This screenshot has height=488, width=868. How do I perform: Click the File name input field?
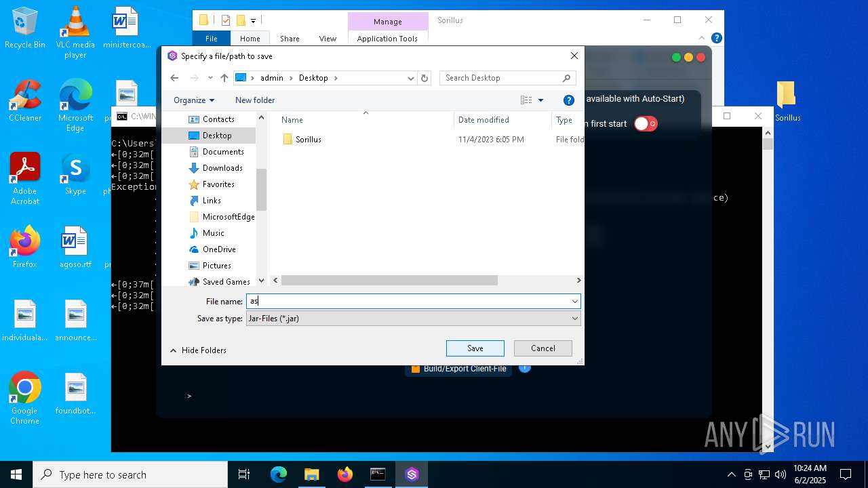click(x=408, y=301)
